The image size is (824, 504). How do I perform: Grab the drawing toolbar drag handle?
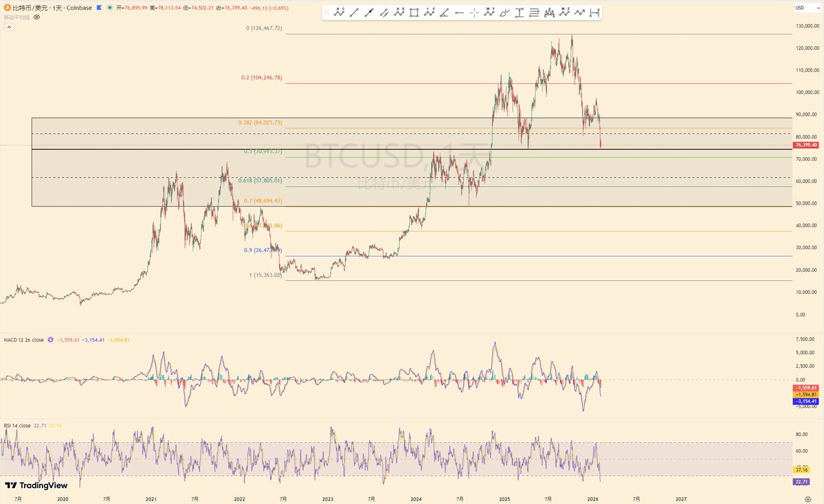click(327, 12)
